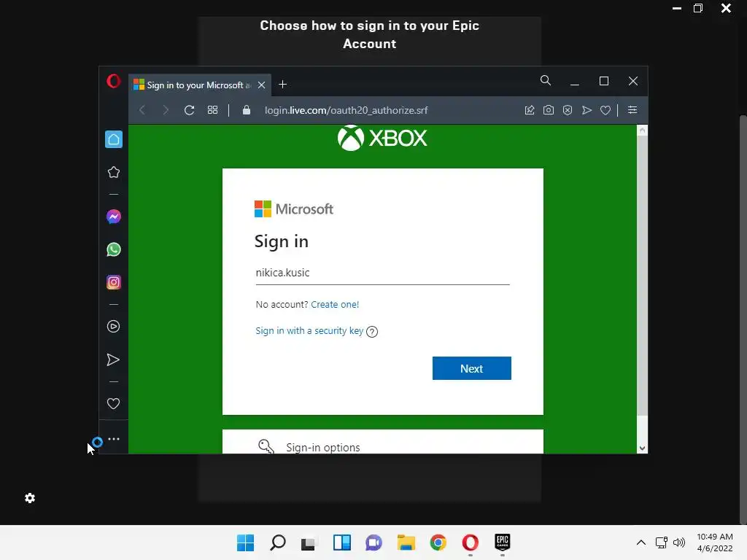This screenshot has height=560, width=747.
Task: Open Opera sidebar Home icon
Action: point(114,139)
